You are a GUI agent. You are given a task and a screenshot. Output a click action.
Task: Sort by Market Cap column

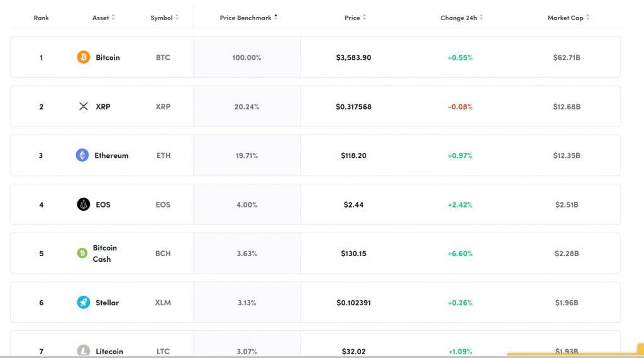pyautogui.click(x=568, y=18)
